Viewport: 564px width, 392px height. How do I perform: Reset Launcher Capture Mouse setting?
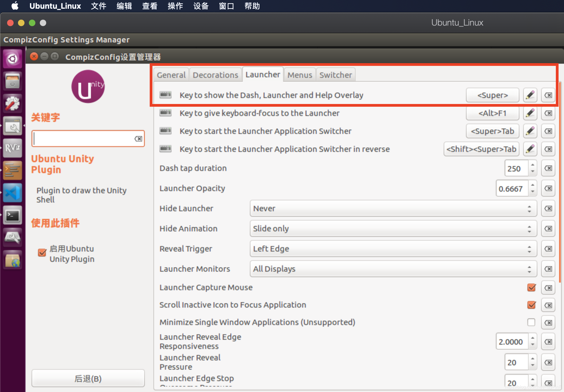(x=548, y=288)
